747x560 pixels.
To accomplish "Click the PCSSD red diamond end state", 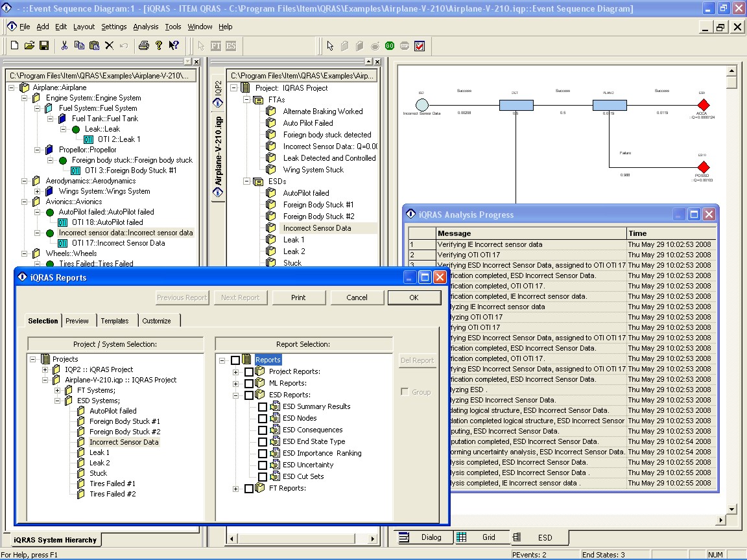I will pos(703,167).
